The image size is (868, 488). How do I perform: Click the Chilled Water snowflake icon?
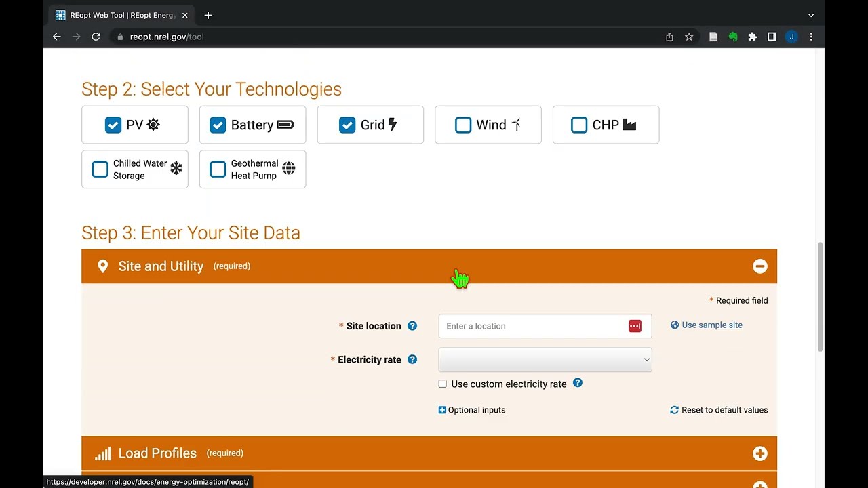pos(176,169)
